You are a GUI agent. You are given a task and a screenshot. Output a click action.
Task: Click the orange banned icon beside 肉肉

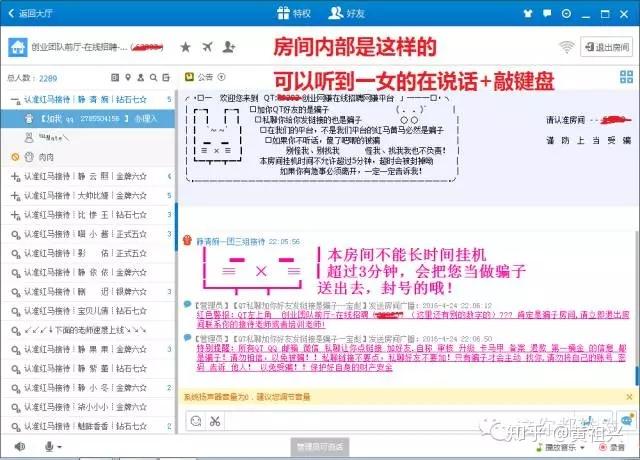15,157
